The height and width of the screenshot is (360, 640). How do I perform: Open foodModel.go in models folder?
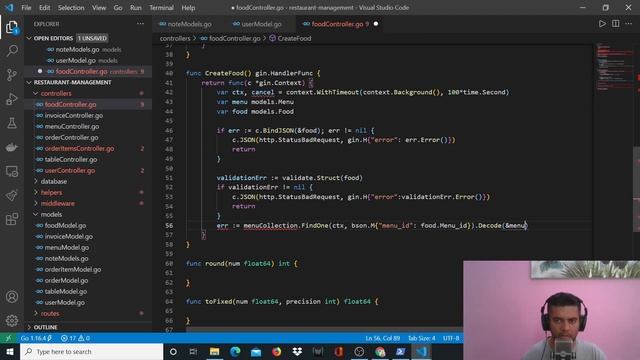point(65,225)
